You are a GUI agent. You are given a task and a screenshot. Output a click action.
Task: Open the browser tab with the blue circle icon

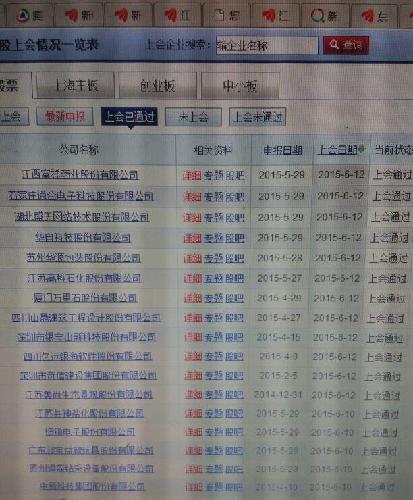click(31, 15)
